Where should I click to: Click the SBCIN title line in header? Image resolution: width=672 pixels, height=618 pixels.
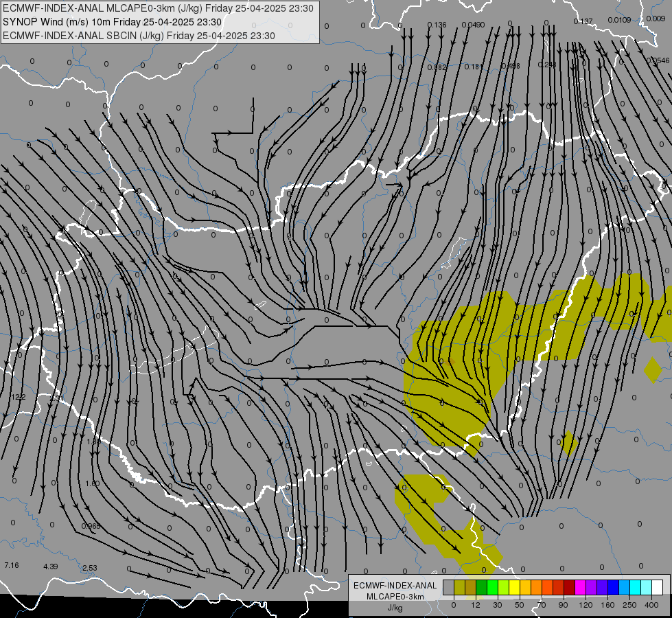139,36
